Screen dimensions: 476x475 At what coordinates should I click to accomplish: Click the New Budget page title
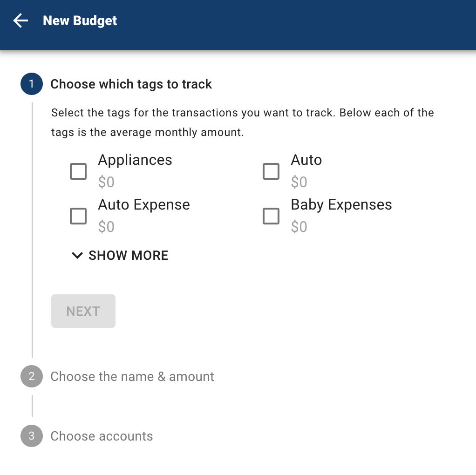coord(80,21)
